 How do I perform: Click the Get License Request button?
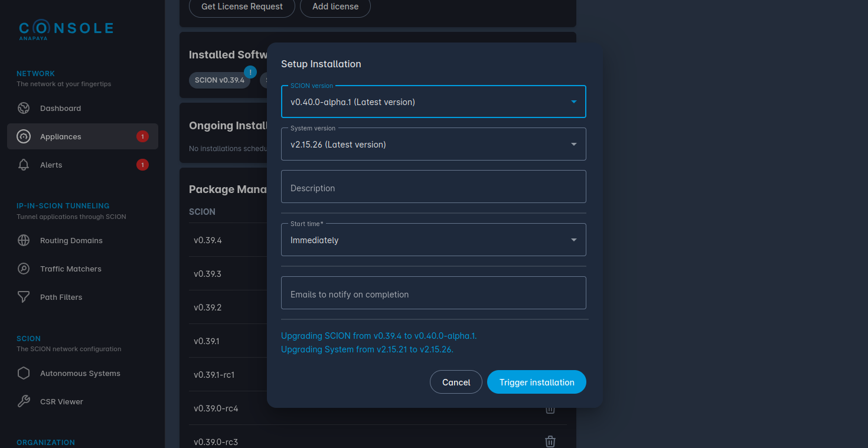[242, 6]
